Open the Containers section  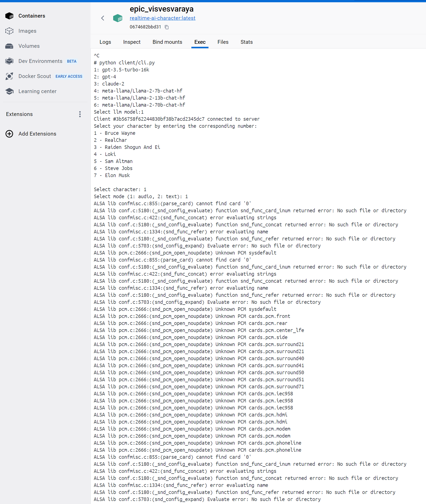click(x=32, y=16)
